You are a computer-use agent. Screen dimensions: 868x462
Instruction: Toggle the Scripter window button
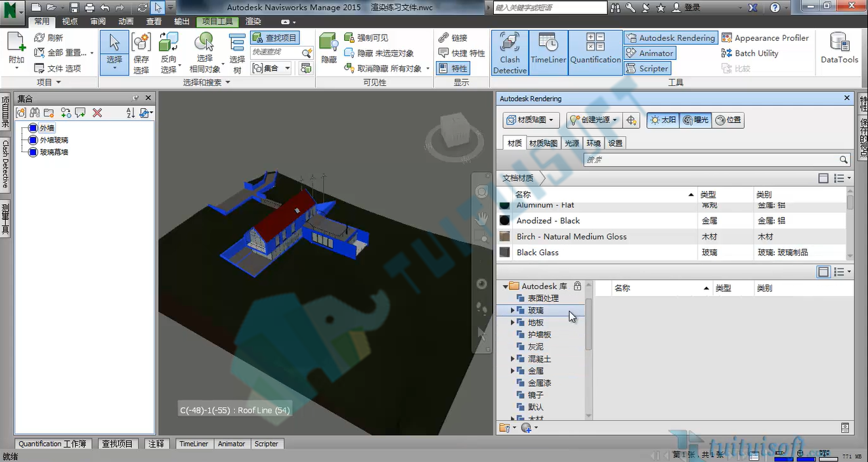point(647,68)
